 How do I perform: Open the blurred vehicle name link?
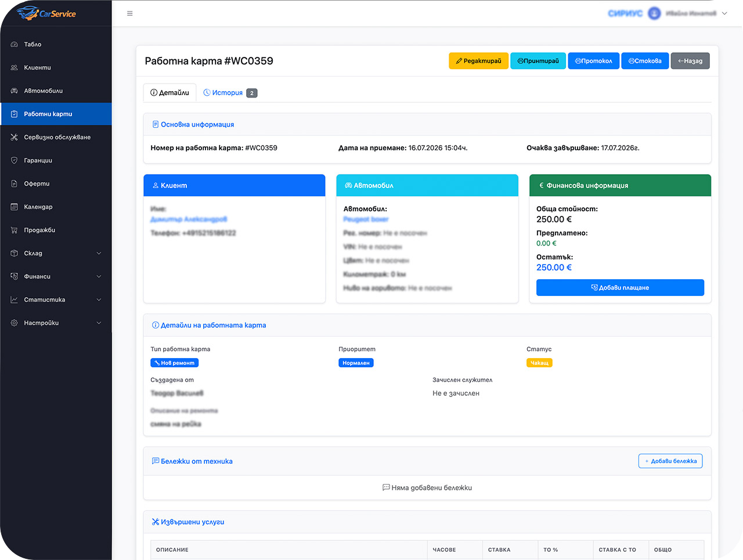tap(366, 219)
